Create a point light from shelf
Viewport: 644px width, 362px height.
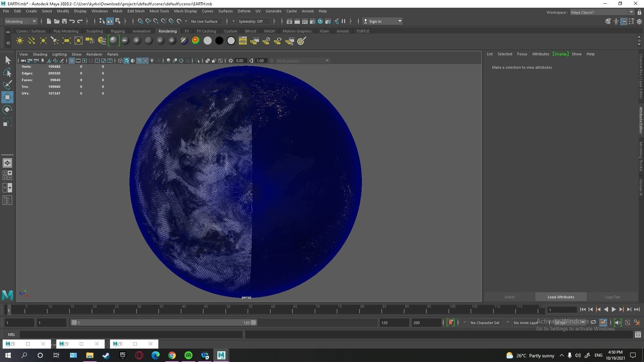coord(43,41)
